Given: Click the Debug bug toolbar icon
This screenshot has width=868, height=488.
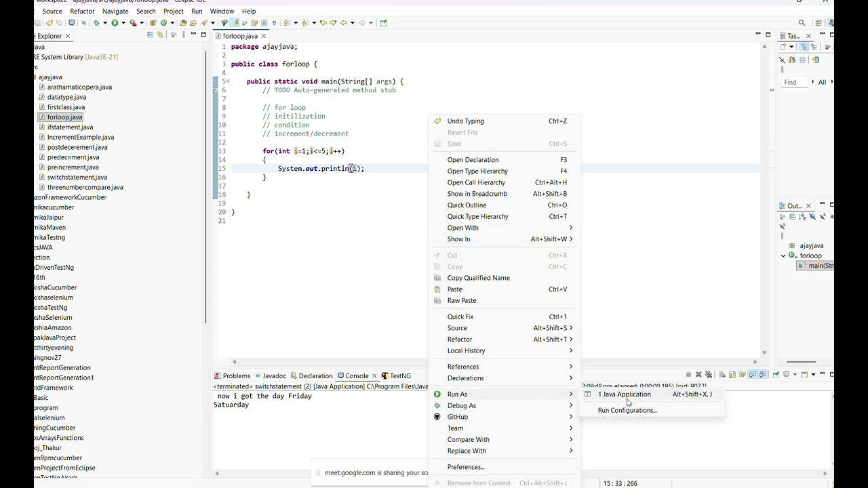Looking at the screenshot, I should point(96,22).
